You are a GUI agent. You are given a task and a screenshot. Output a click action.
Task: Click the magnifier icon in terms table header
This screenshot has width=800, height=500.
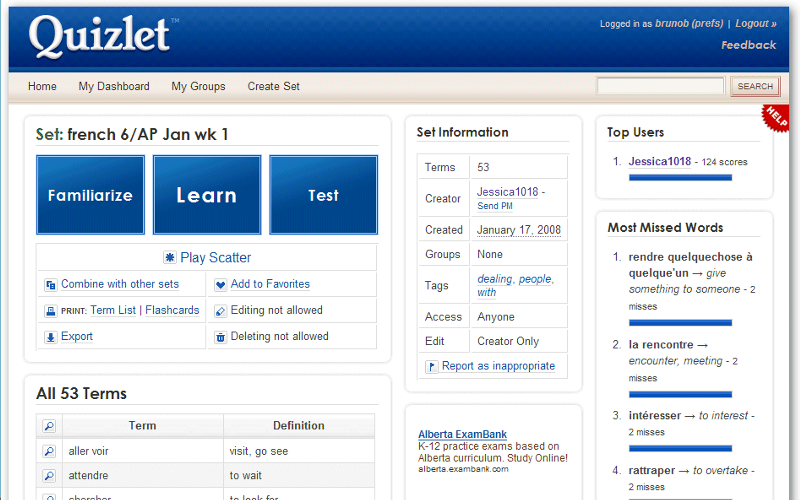tap(48, 426)
